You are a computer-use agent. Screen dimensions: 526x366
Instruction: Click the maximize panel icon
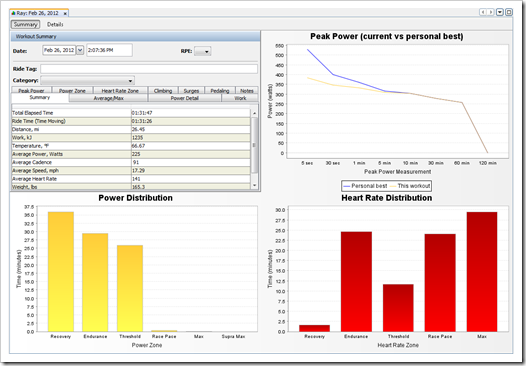pyautogui.click(x=509, y=12)
